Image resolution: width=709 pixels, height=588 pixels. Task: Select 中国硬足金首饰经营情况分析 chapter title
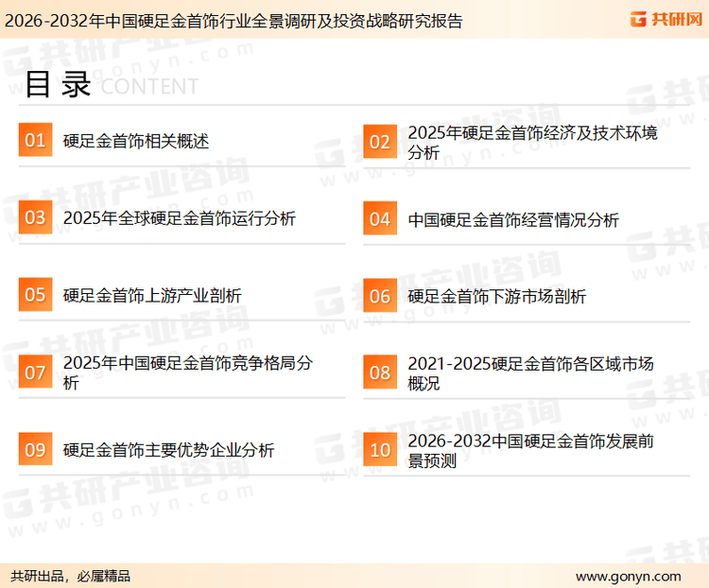(513, 219)
